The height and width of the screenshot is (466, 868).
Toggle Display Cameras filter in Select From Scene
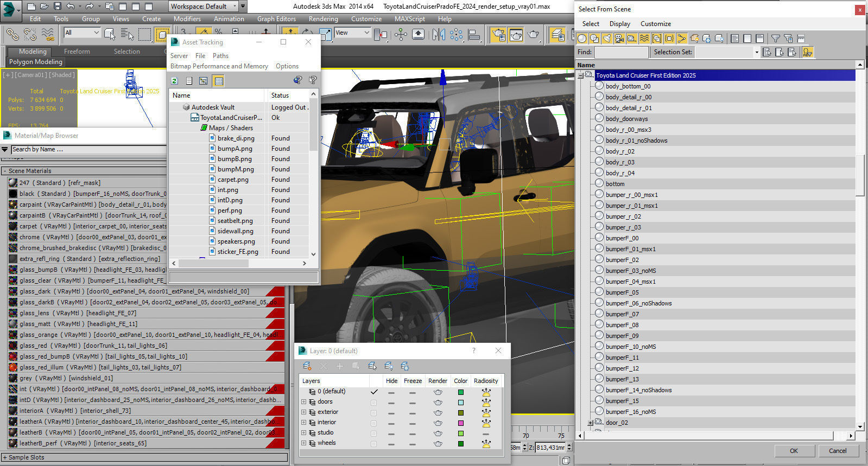pyautogui.click(x=619, y=39)
